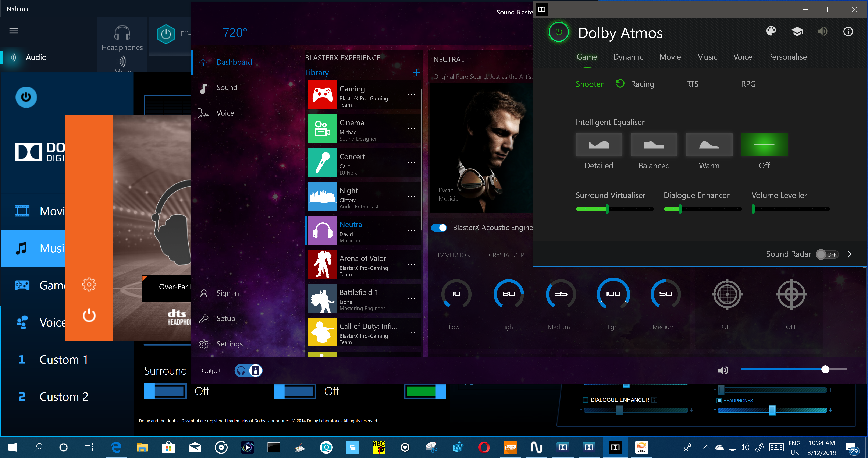Image resolution: width=868 pixels, height=458 pixels.
Task: Open Dashboard in Sound Blaster sidebar
Action: [234, 62]
